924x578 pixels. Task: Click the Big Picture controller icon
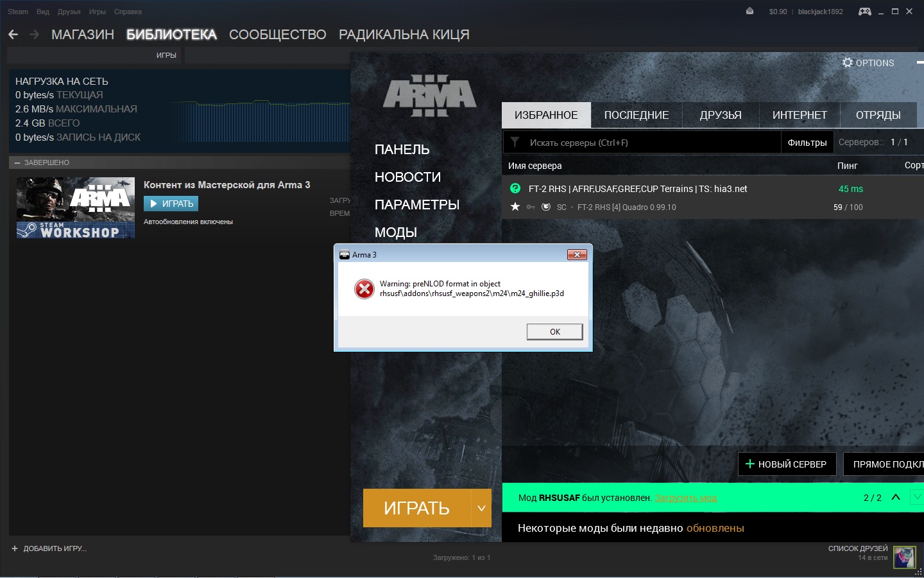[865, 12]
